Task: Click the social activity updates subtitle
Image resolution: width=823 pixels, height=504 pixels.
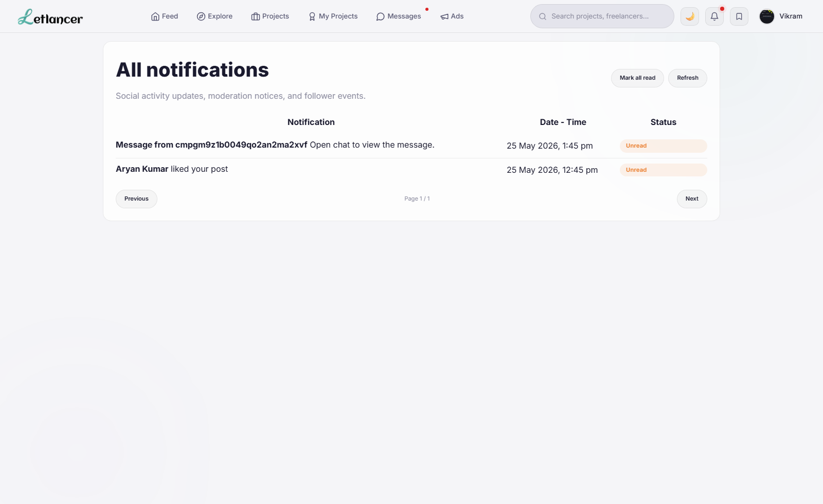Action: coord(241,96)
